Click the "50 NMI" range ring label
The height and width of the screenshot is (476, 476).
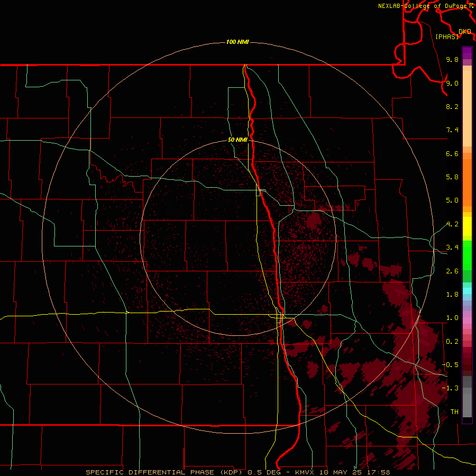237,140
